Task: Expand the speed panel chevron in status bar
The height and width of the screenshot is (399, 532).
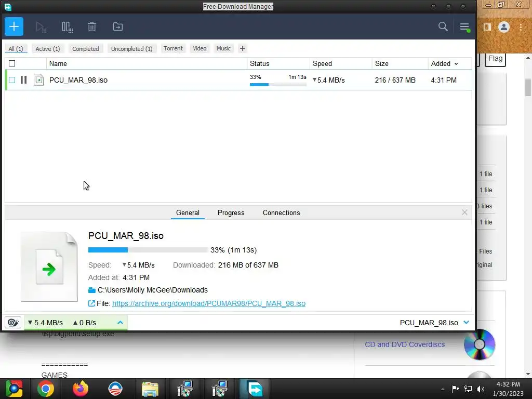Action: pyautogui.click(x=120, y=322)
